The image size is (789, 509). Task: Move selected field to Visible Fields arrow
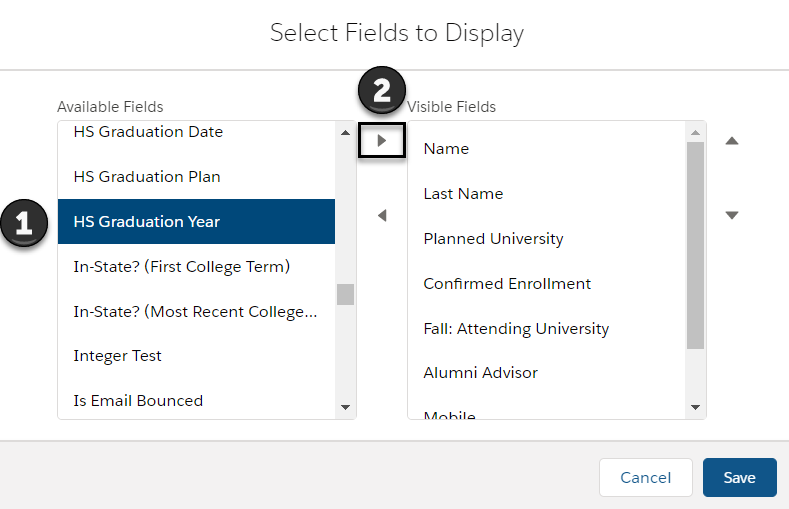coord(382,140)
